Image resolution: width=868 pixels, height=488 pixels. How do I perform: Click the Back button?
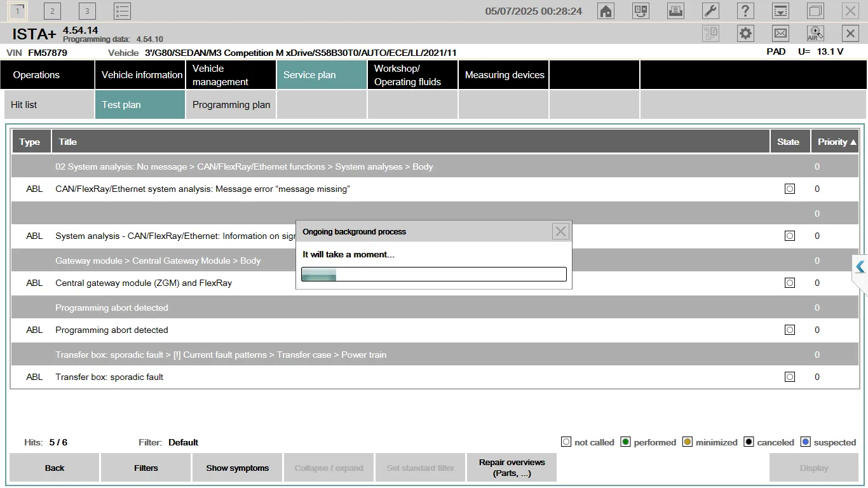54,468
